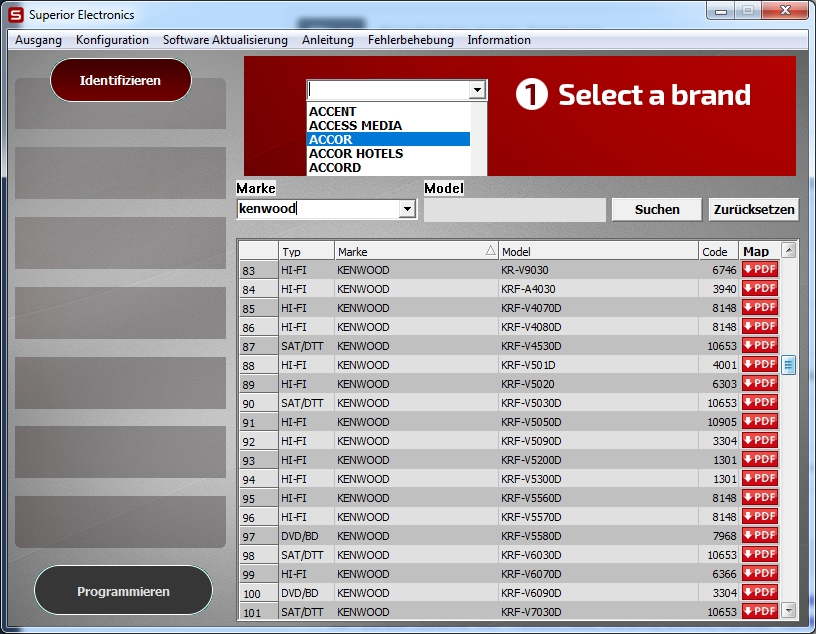The image size is (816, 634).
Task: Open the Fehlerbehebung menu
Action: click(410, 40)
